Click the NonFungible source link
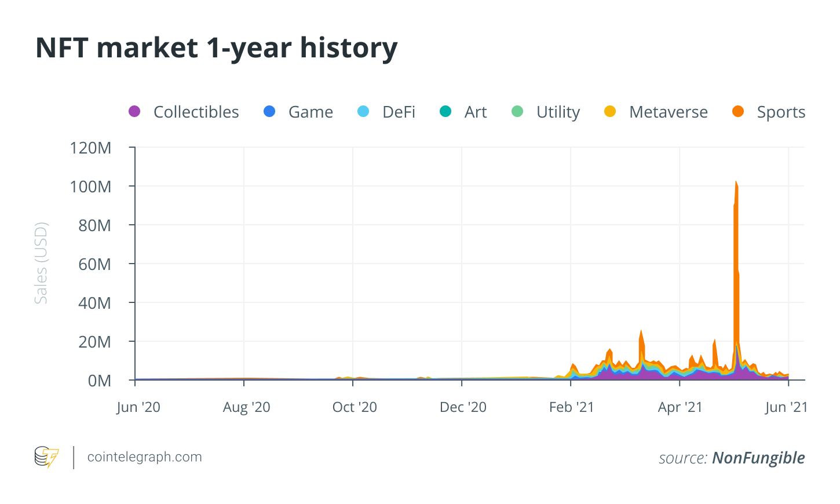The image size is (840, 504). coord(758,458)
